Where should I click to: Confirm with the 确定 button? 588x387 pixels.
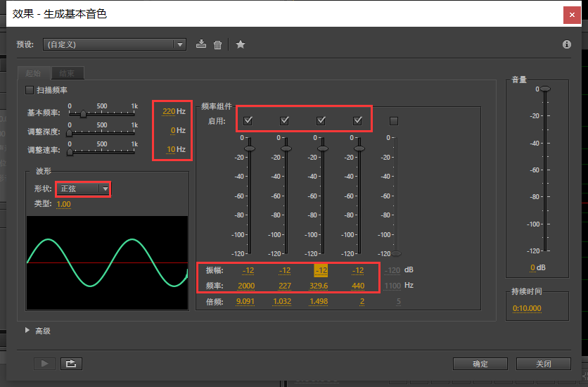[480, 364]
